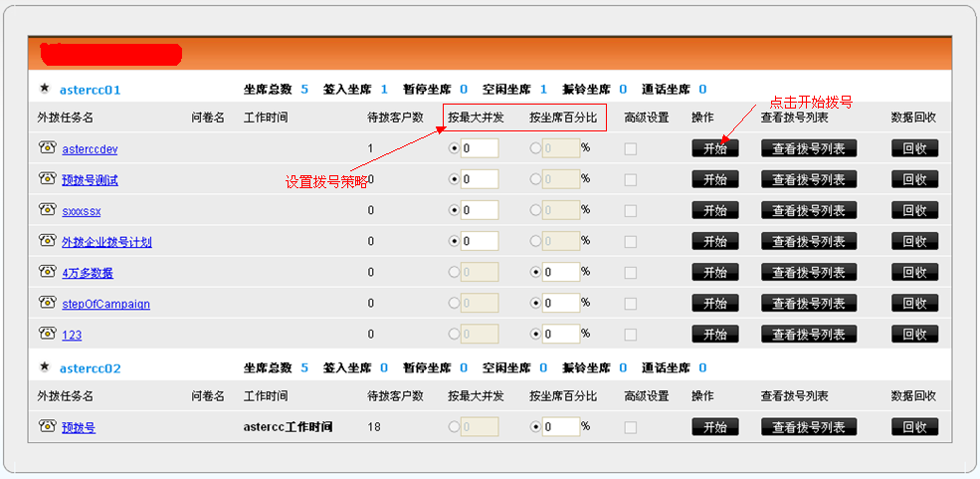Viewport: 980px width, 479px height.
Task: Click 查看拨号列表 for stepOfCampaign task
Action: tap(808, 304)
